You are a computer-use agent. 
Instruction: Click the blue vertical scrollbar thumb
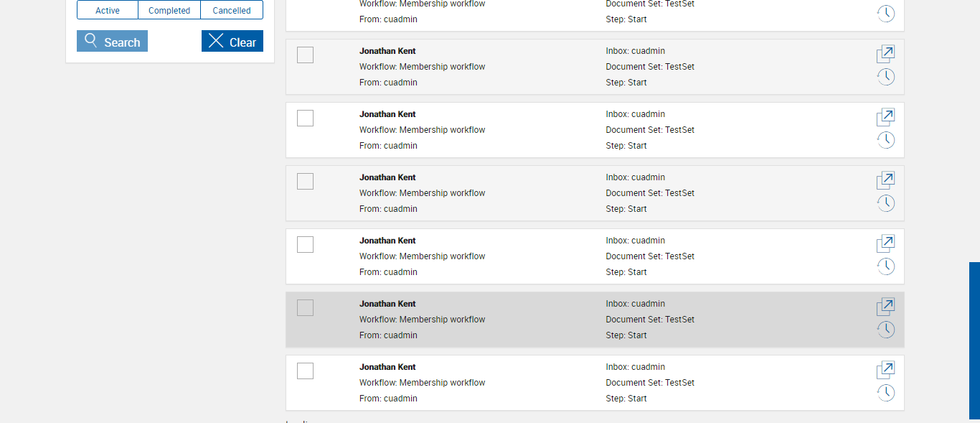tap(974, 341)
